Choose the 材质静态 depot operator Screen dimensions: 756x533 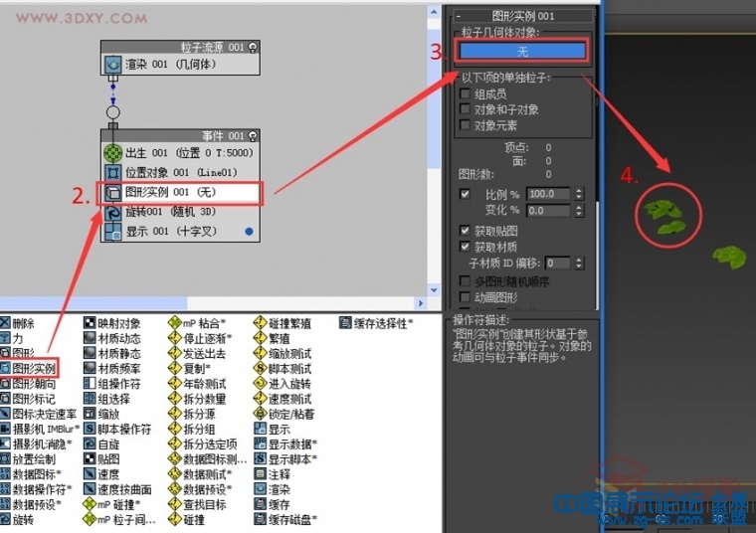pyautogui.click(x=112, y=353)
